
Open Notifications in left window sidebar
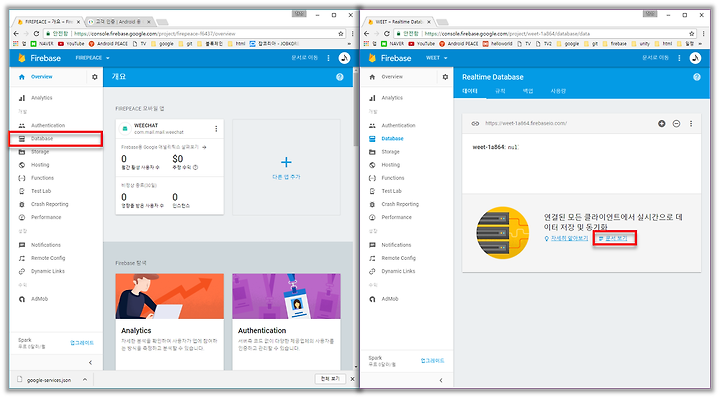[45, 245]
